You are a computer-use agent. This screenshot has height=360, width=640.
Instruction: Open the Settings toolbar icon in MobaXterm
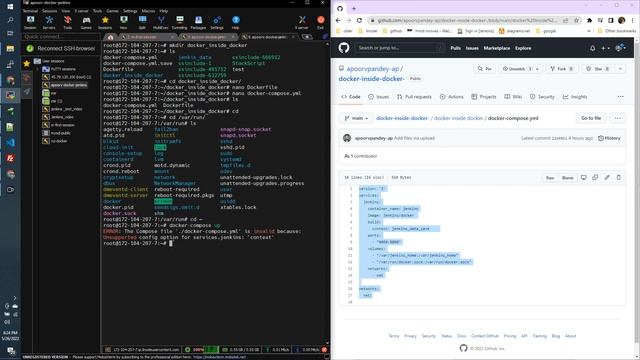coord(217,22)
